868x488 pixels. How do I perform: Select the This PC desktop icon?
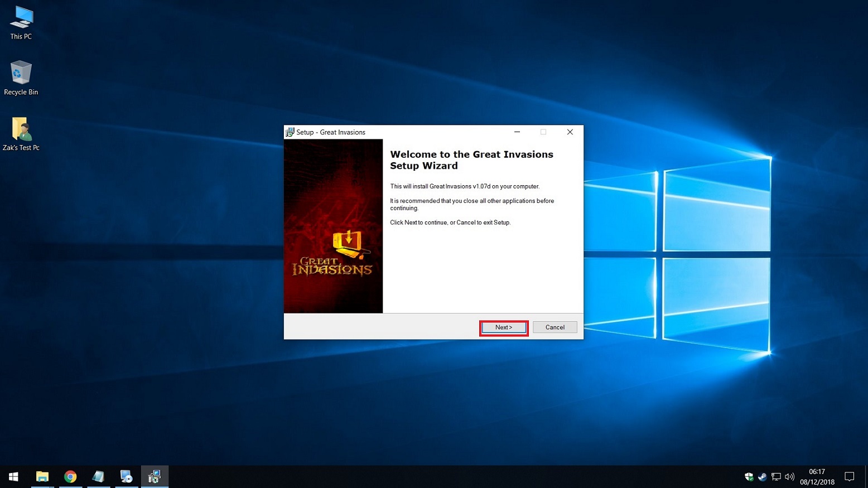[21, 23]
